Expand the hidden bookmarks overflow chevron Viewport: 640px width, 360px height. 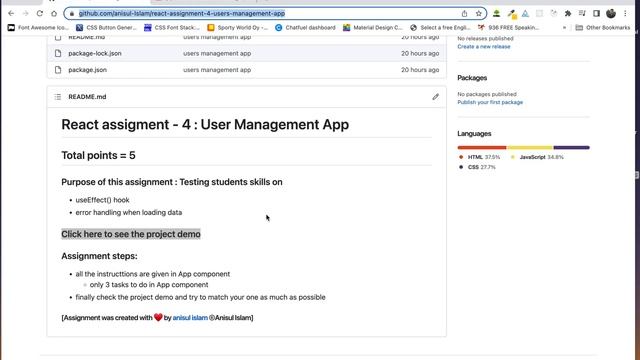tap(564, 27)
